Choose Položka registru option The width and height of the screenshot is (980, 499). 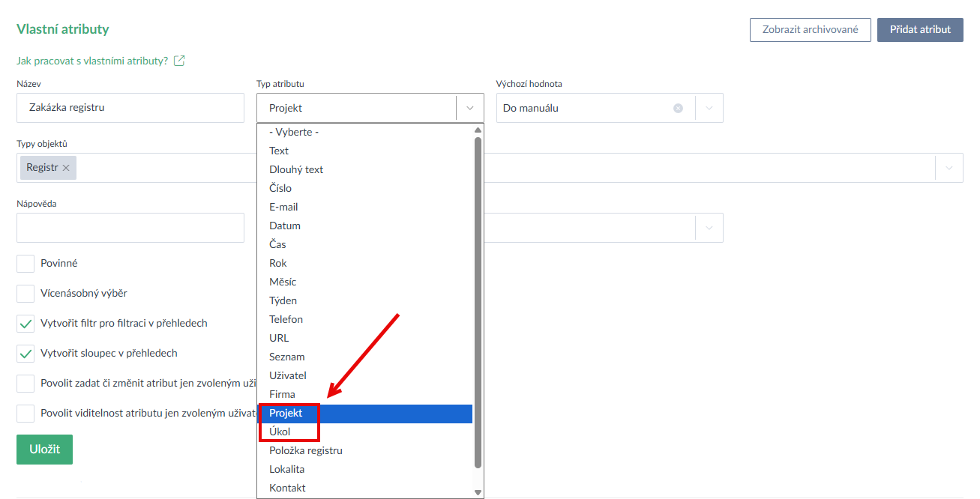pyautogui.click(x=306, y=451)
